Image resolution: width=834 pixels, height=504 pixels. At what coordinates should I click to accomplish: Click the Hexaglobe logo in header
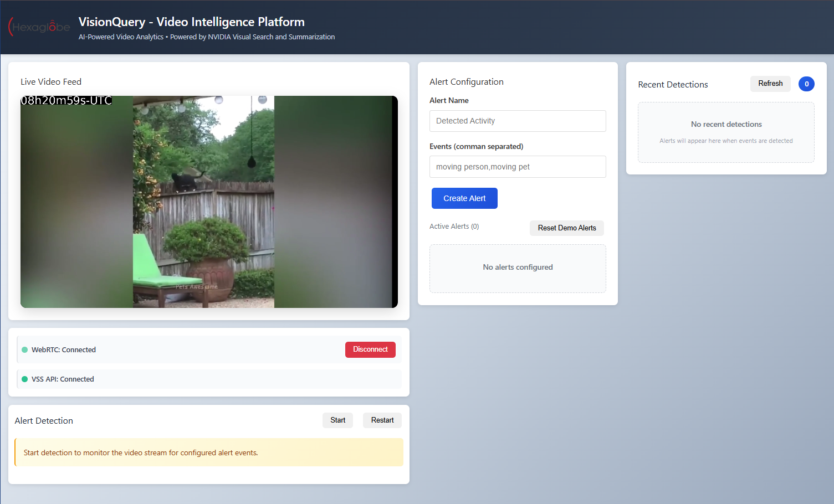[39, 27]
